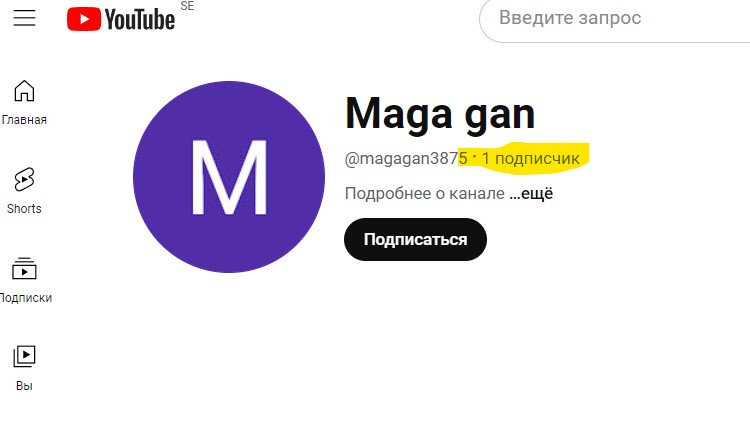The height and width of the screenshot is (426, 750).
Task: Click the Подписки sidebar label
Action: pos(26,297)
